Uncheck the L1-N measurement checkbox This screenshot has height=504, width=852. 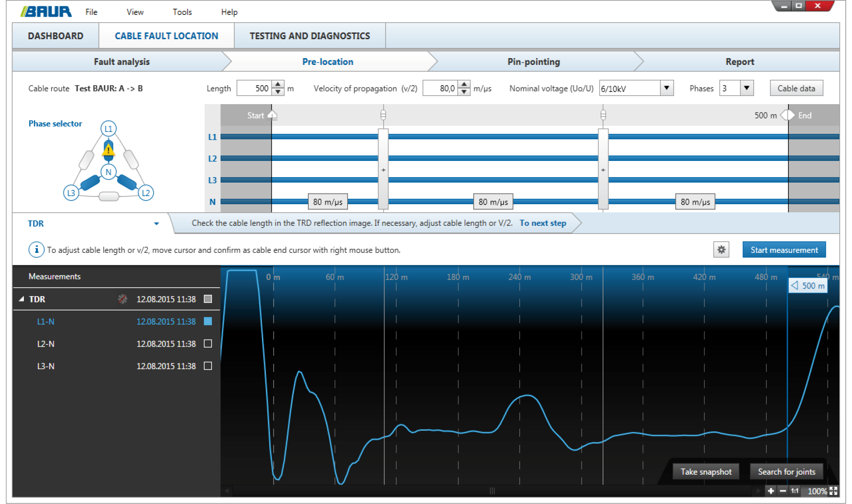[208, 321]
